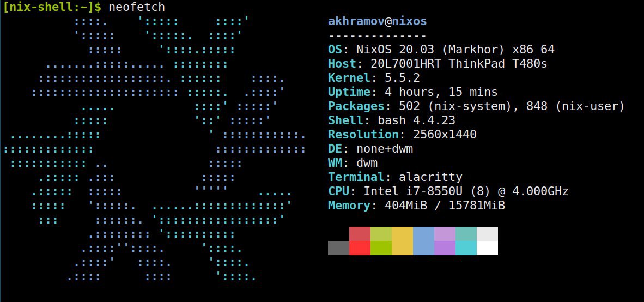
Task: Click the bright red color block
Action: pyautogui.click(x=360, y=248)
